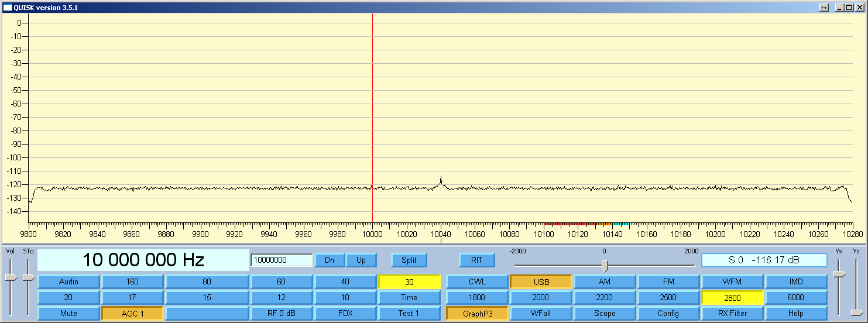Open the Help screen
Image resolution: width=868 pixels, height=323 pixels.
tap(796, 313)
